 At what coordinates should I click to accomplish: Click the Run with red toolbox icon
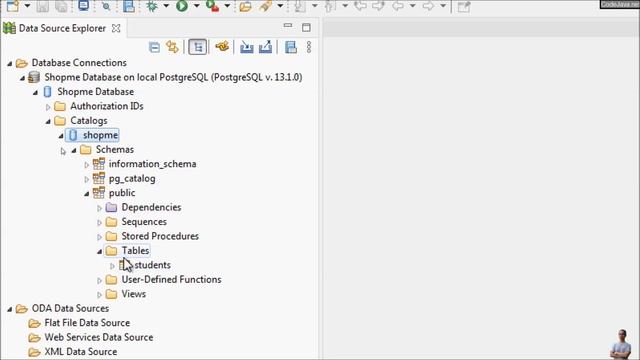pos(212,6)
